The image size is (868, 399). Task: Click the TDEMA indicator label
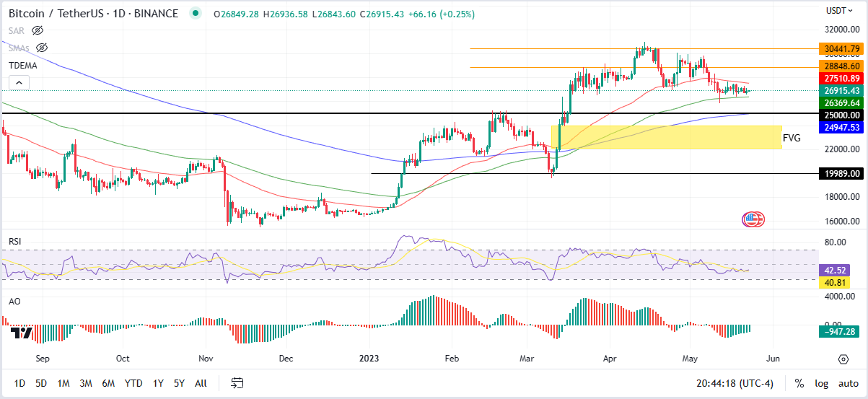[24, 65]
